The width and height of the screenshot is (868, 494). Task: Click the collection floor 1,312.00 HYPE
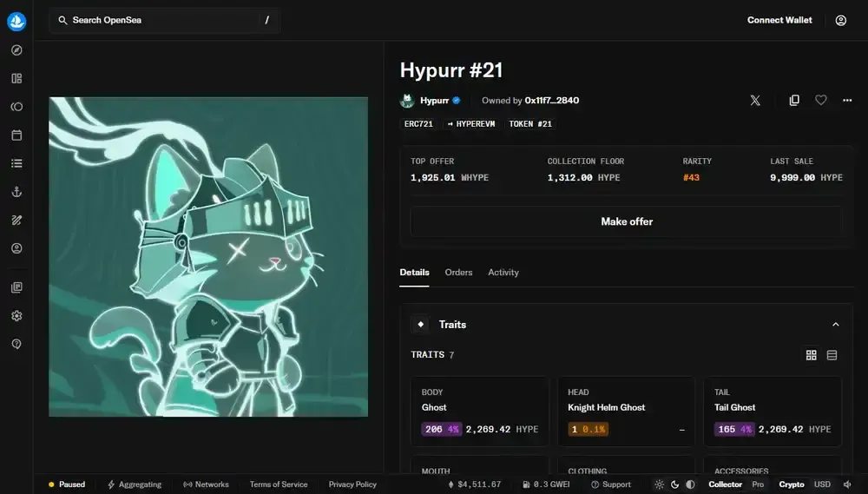(583, 178)
